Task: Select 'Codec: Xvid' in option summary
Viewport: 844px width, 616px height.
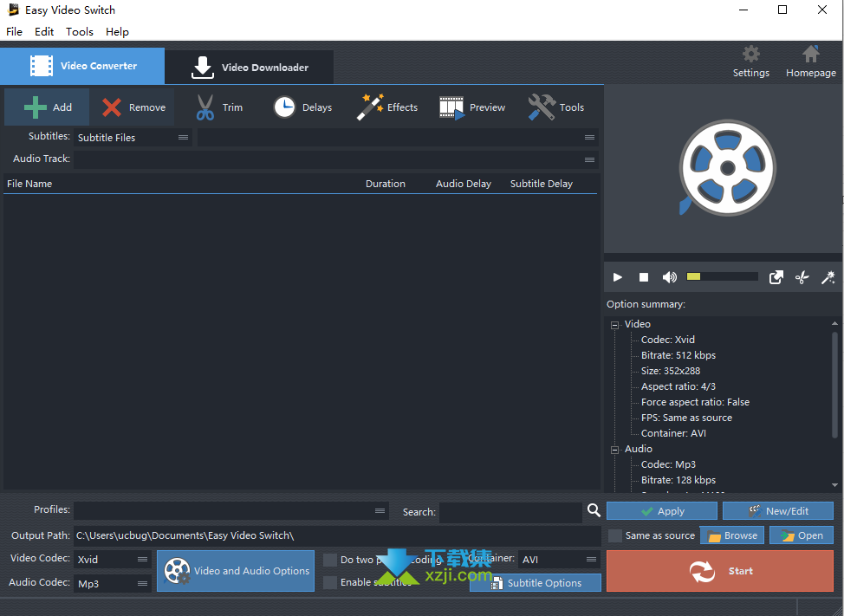Action: pyautogui.click(x=668, y=340)
